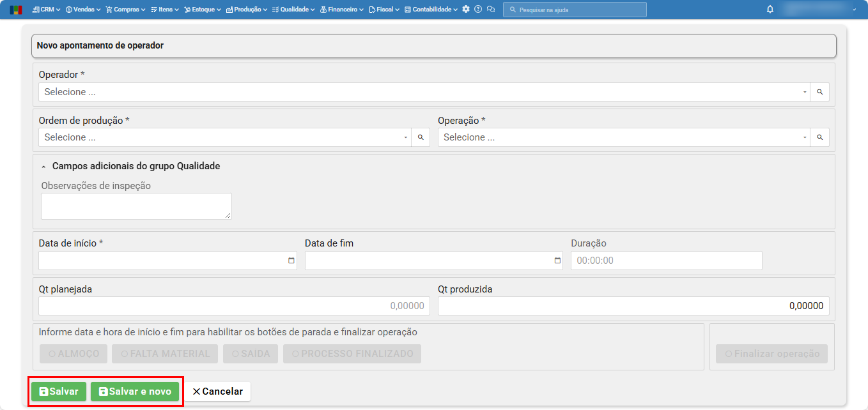The width and height of the screenshot is (868, 410).
Task: Open the Fiscal menu
Action: coord(384,10)
